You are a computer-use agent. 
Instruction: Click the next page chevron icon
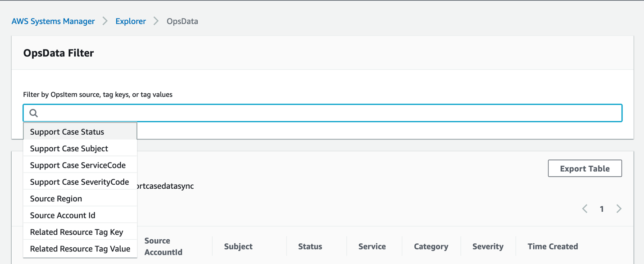tap(618, 209)
